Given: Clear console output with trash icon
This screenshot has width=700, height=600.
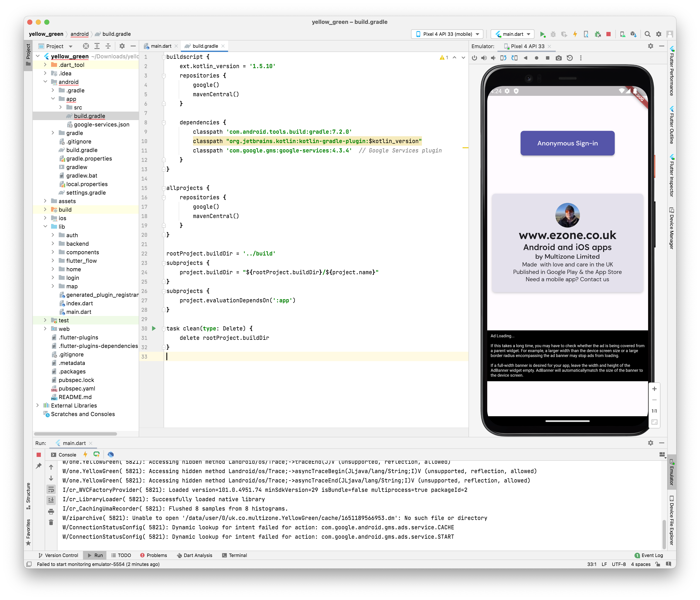Looking at the screenshot, I should (x=51, y=522).
